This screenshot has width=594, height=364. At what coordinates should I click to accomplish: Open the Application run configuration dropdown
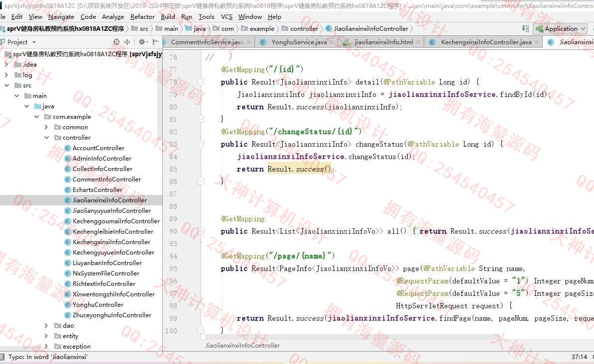click(560, 29)
